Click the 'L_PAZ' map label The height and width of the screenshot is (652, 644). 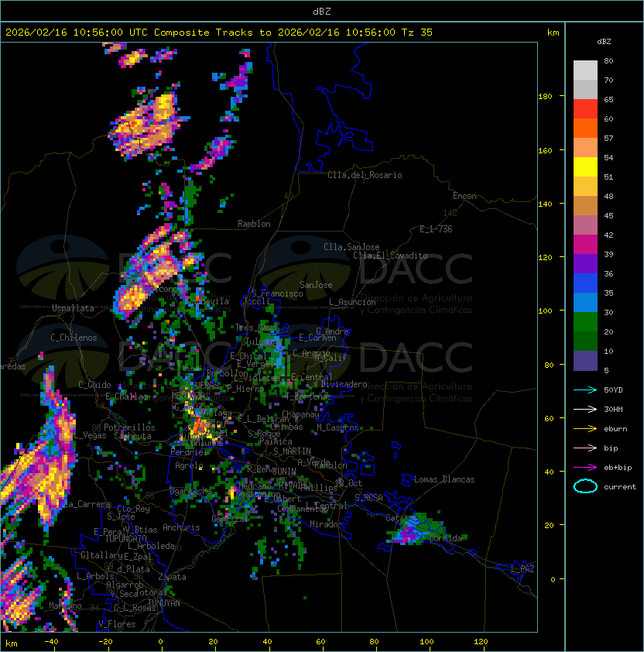(522, 569)
